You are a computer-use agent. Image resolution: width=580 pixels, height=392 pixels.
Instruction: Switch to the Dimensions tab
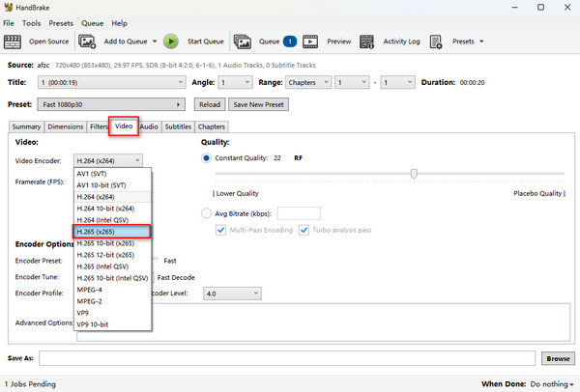66,126
